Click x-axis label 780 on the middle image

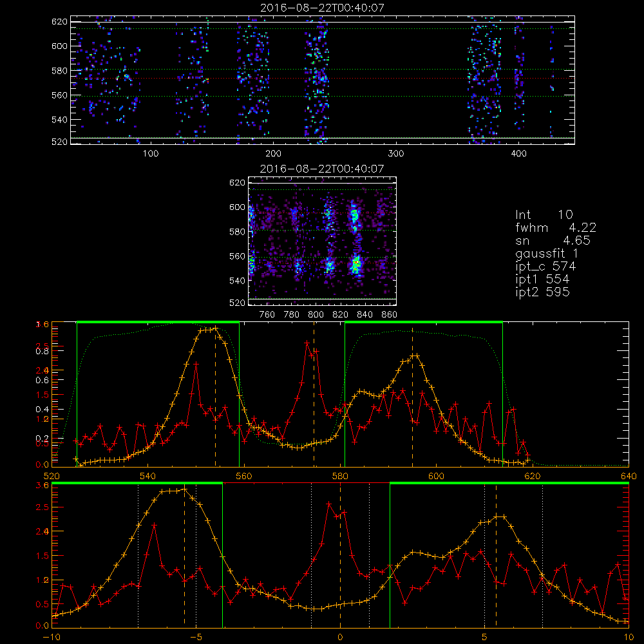[x=292, y=315]
